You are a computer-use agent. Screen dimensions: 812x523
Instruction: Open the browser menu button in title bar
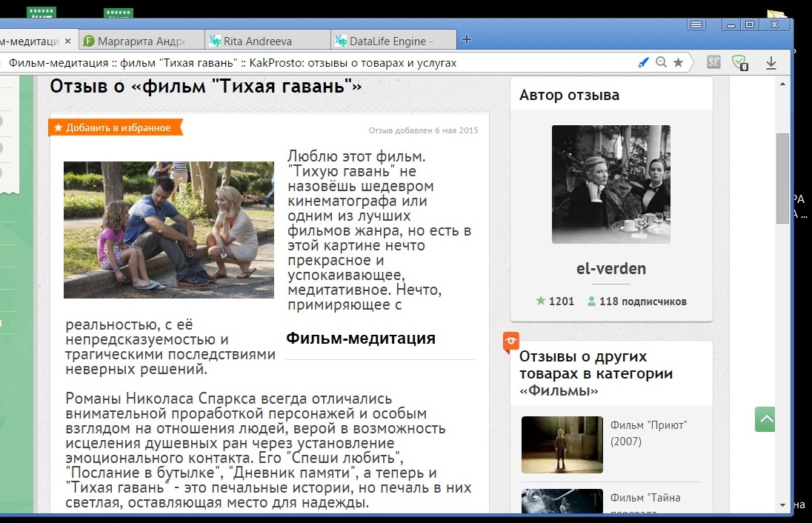[696, 24]
